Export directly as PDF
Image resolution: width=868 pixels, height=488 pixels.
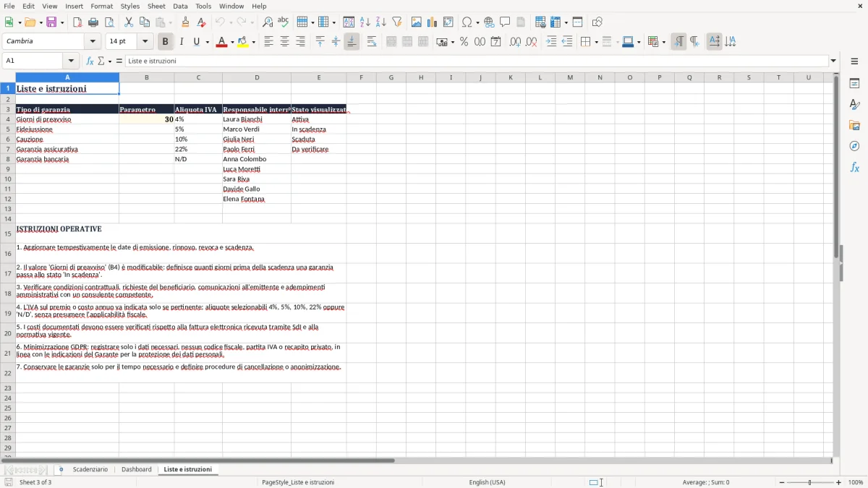(77, 22)
